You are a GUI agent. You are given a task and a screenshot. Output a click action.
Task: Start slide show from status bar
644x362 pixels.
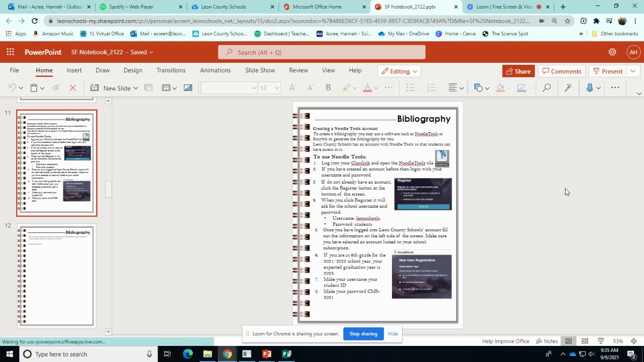(601, 341)
